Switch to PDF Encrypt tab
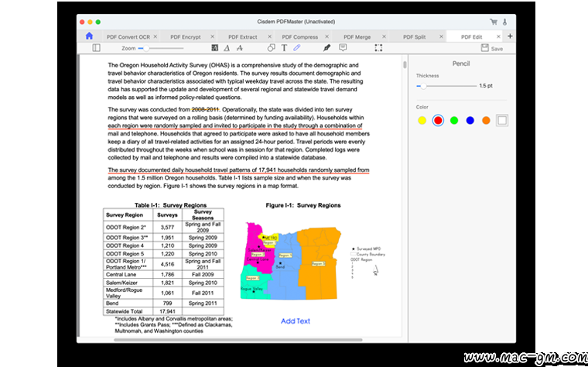The height and width of the screenshot is (367, 588). 186,36
